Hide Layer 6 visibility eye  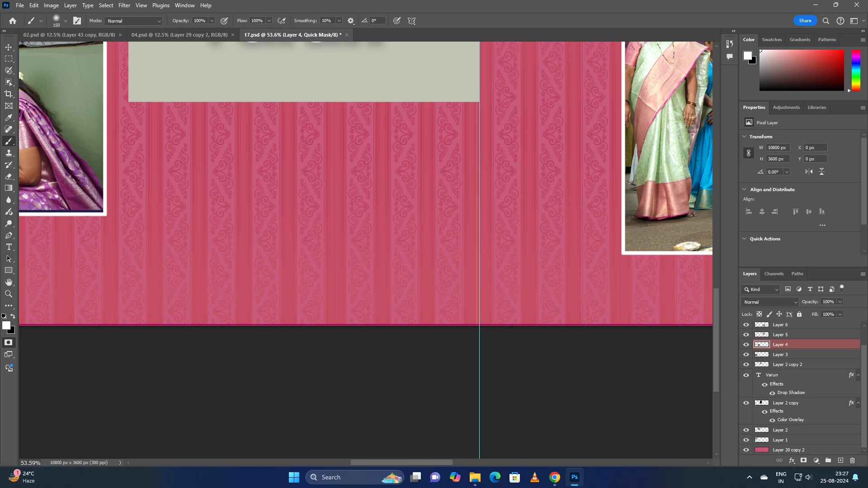click(746, 324)
